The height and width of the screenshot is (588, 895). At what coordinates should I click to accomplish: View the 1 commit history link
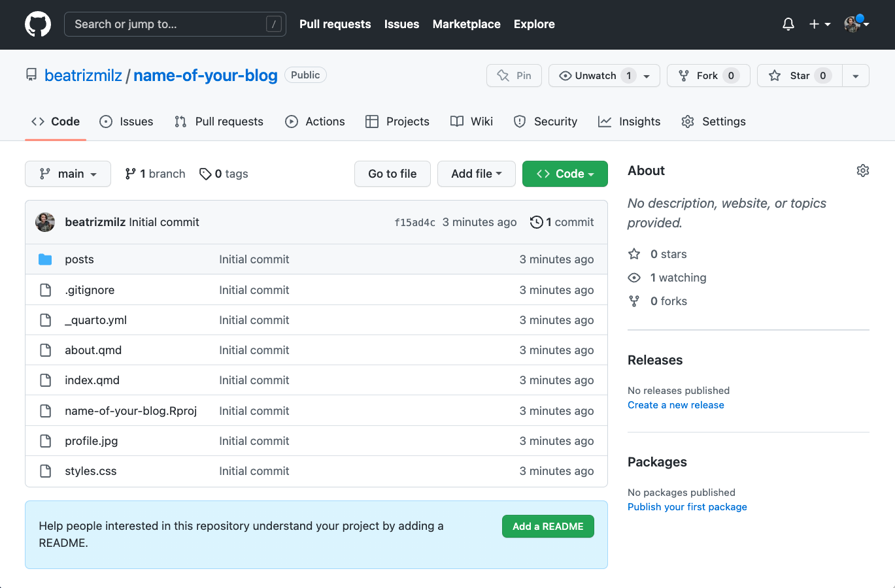pyautogui.click(x=562, y=222)
